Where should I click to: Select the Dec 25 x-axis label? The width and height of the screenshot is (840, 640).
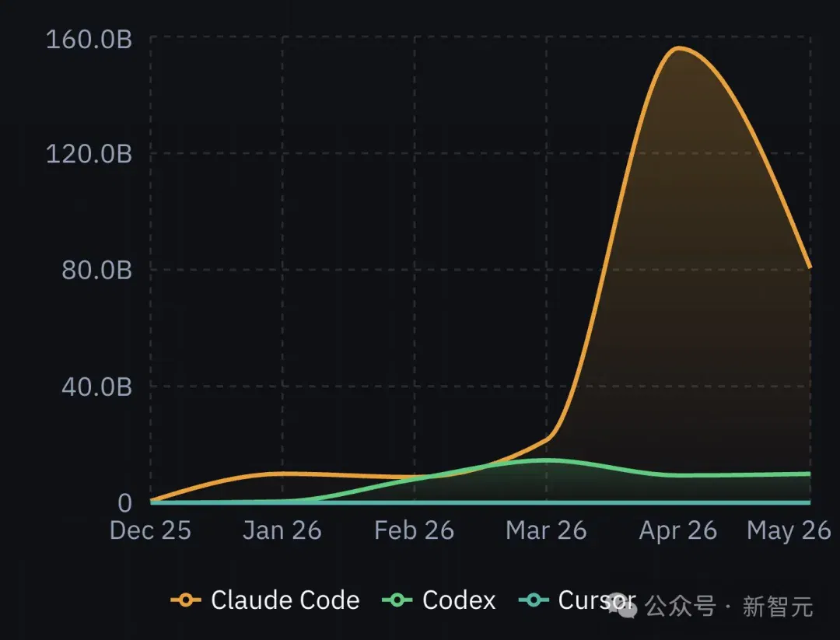pyautogui.click(x=150, y=531)
